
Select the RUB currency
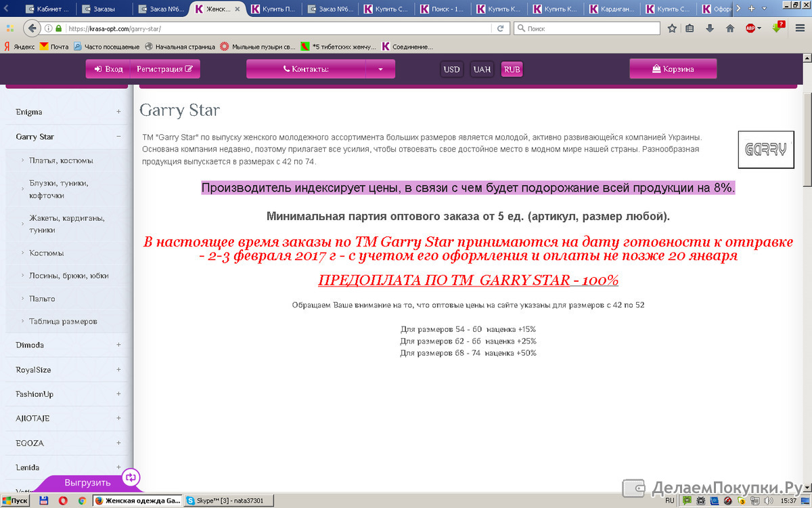pyautogui.click(x=512, y=69)
